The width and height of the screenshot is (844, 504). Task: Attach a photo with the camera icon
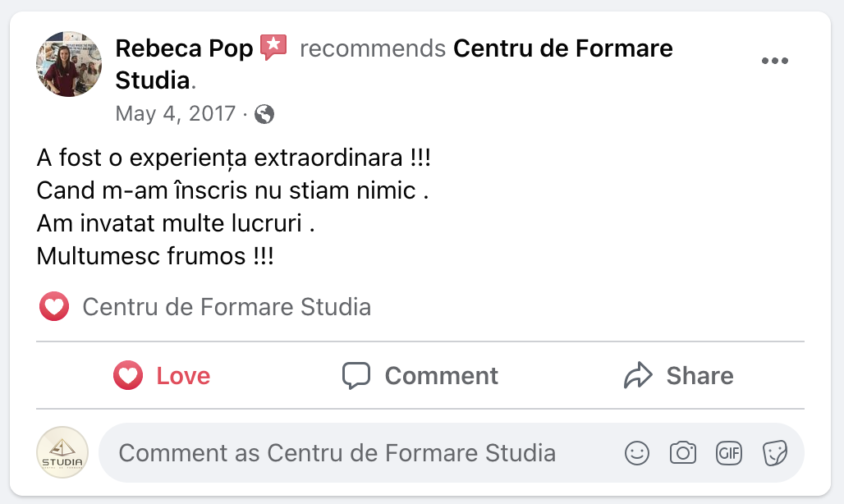click(x=683, y=453)
